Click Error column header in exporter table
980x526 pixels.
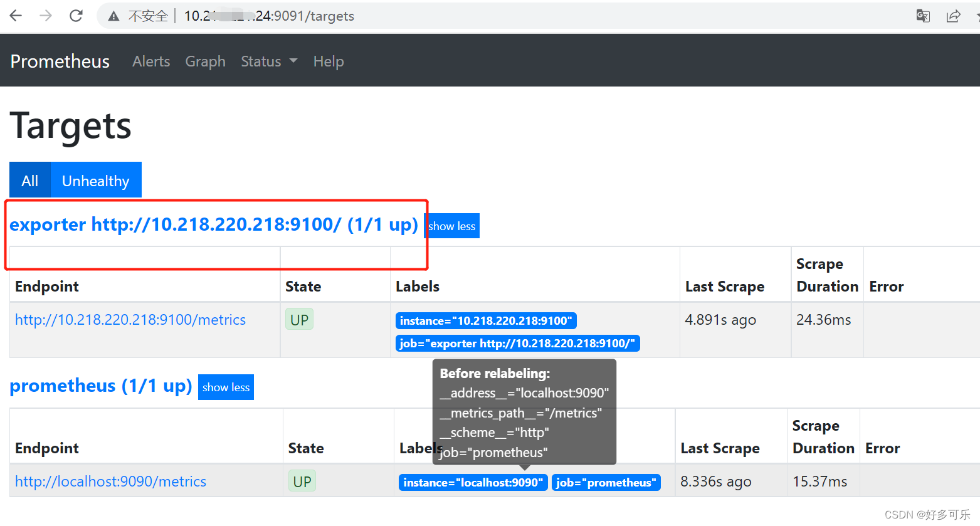coord(887,287)
